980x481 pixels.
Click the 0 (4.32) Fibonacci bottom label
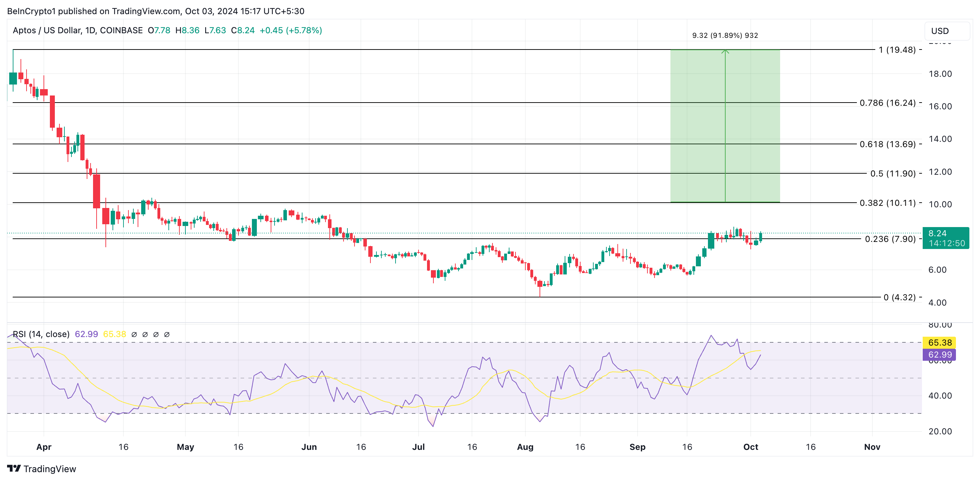pos(899,297)
